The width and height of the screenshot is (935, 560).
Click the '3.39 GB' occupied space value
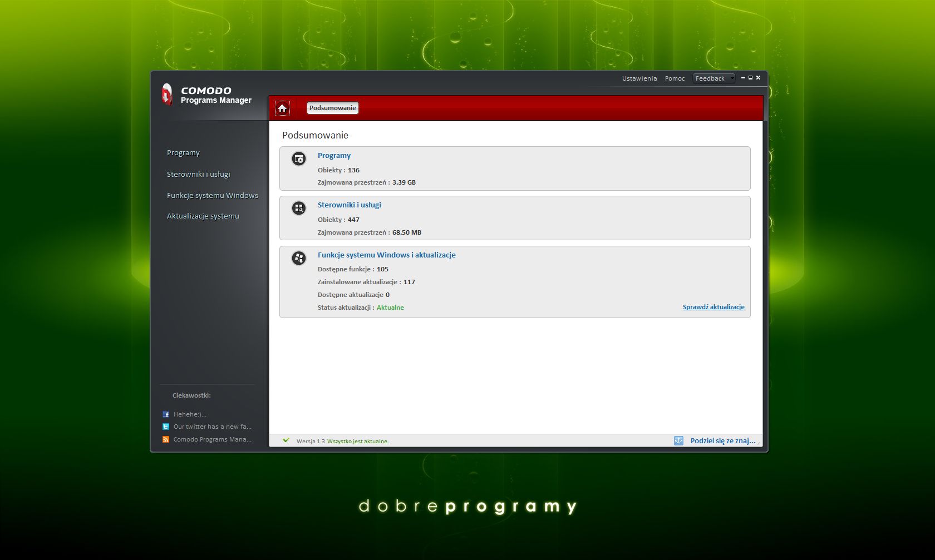tap(404, 182)
